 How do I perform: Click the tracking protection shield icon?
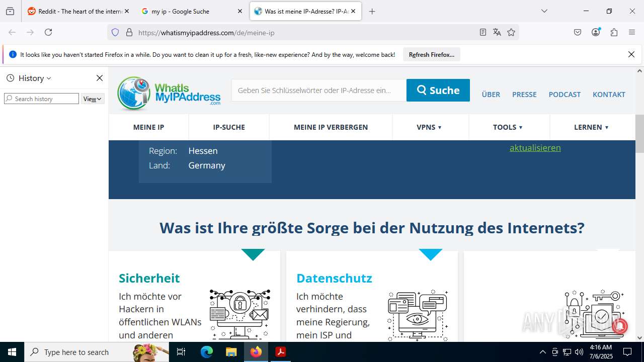click(x=115, y=32)
